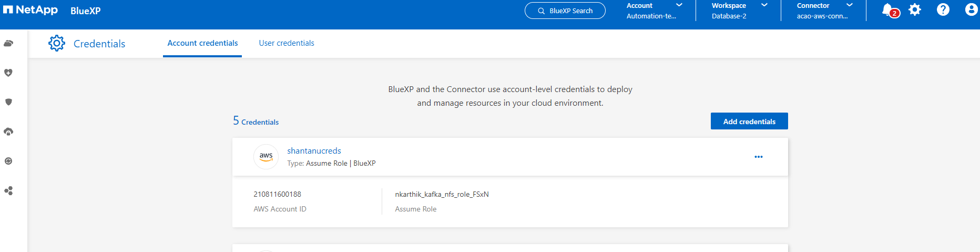Image resolution: width=980 pixels, height=252 pixels.
Task: Open the Protection shield icon in sidebar
Action: coord(8,102)
